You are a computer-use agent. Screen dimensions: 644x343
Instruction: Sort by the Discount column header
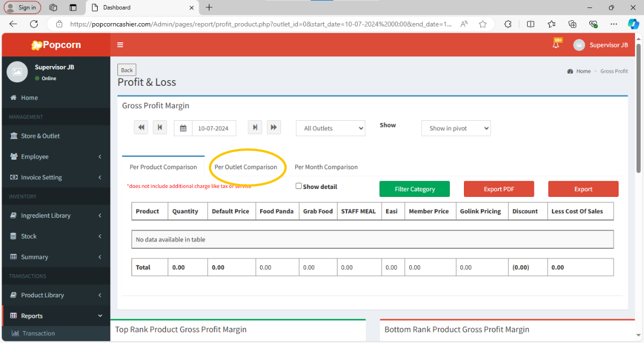pyautogui.click(x=528, y=212)
